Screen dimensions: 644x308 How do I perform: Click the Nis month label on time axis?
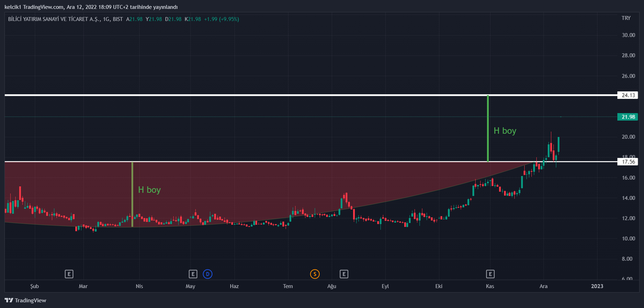click(x=140, y=286)
